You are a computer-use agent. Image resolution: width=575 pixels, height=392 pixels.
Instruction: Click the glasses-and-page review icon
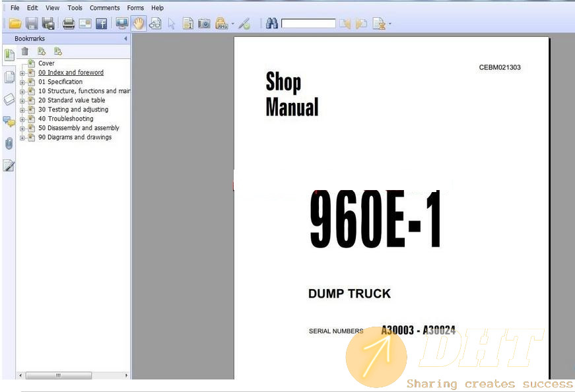(155, 24)
